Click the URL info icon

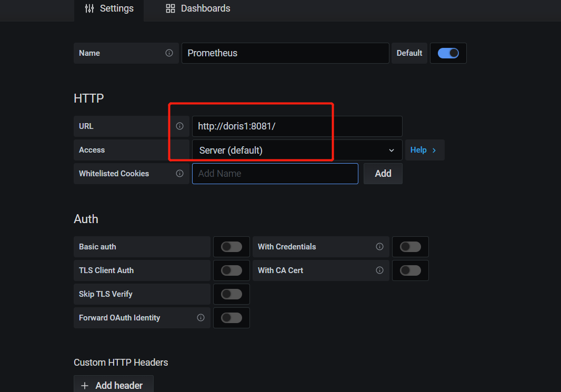(179, 126)
